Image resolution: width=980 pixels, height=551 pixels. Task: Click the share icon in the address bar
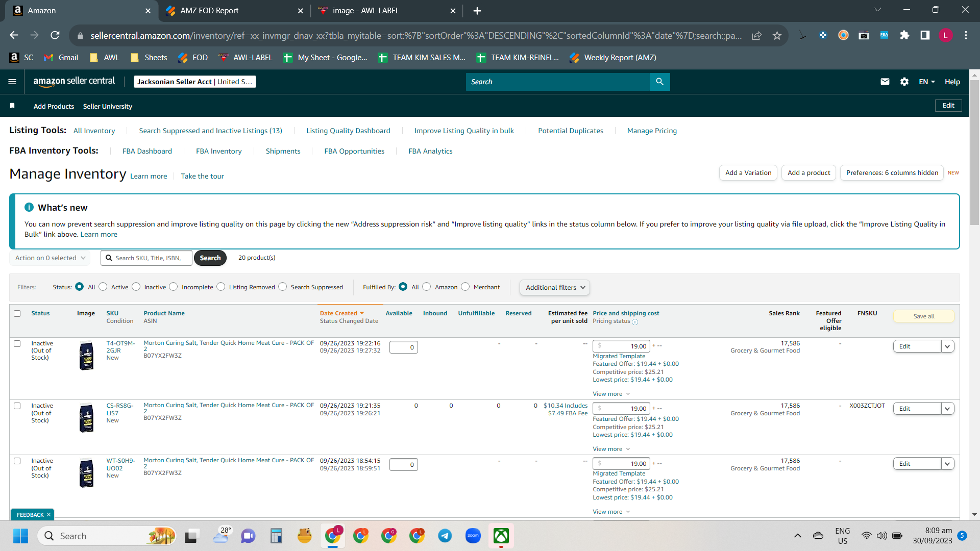(x=756, y=35)
